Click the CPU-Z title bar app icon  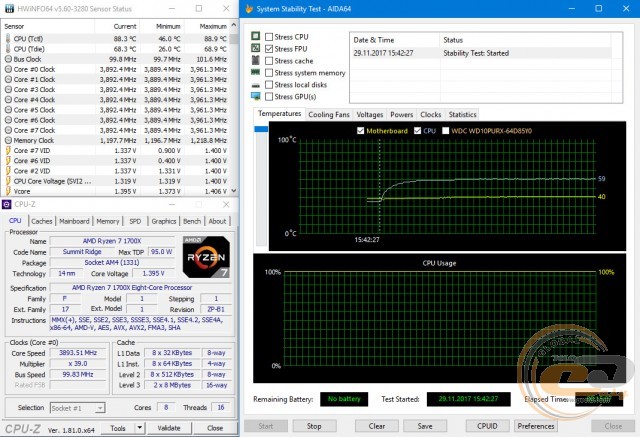pos(7,204)
